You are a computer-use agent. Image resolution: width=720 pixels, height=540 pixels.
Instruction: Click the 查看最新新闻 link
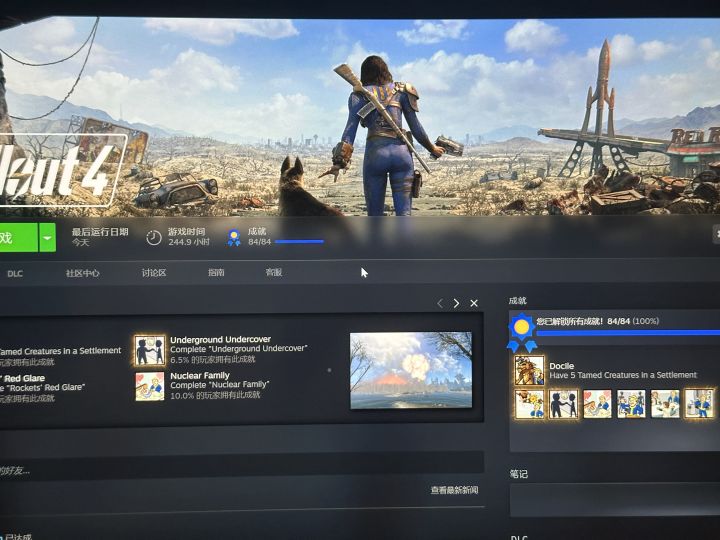(454, 490)
